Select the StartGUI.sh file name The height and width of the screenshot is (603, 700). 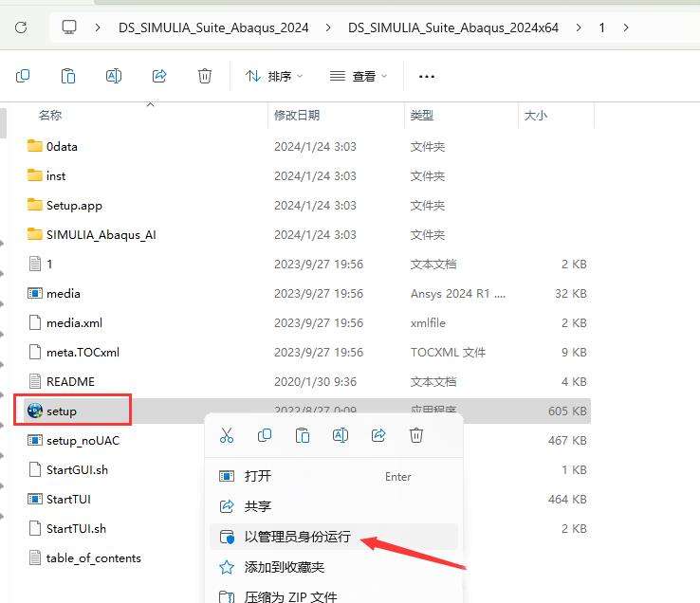(77, 469)
